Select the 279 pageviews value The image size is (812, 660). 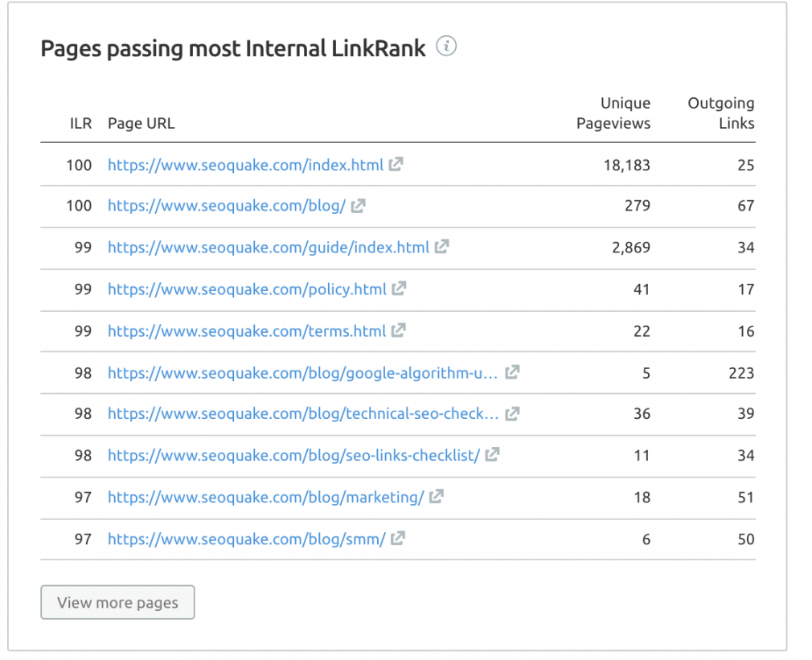click(x=638, y=206)
